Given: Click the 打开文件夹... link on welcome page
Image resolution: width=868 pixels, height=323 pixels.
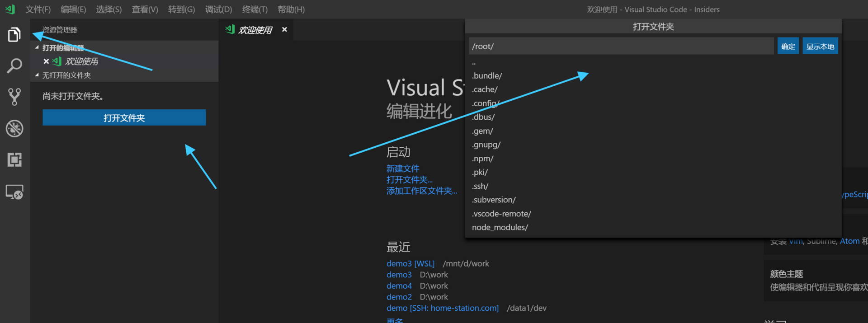Looking at the screenshot, I should (x=410, y=179).
